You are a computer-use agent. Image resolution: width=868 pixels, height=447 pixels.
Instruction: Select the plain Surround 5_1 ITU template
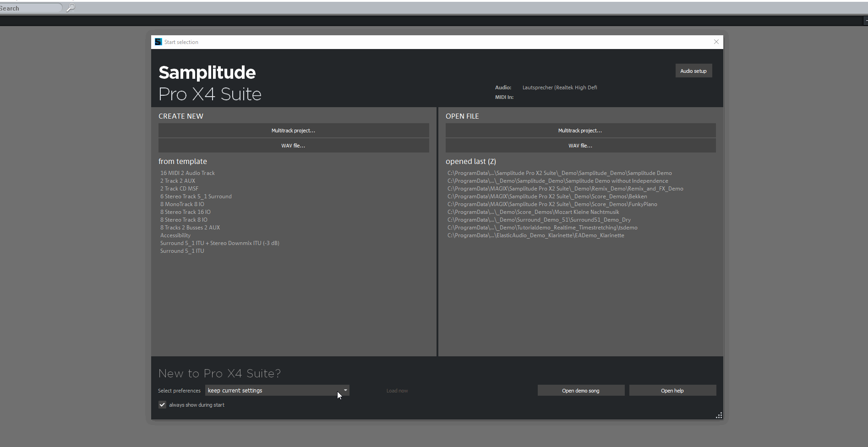(182, 251)
